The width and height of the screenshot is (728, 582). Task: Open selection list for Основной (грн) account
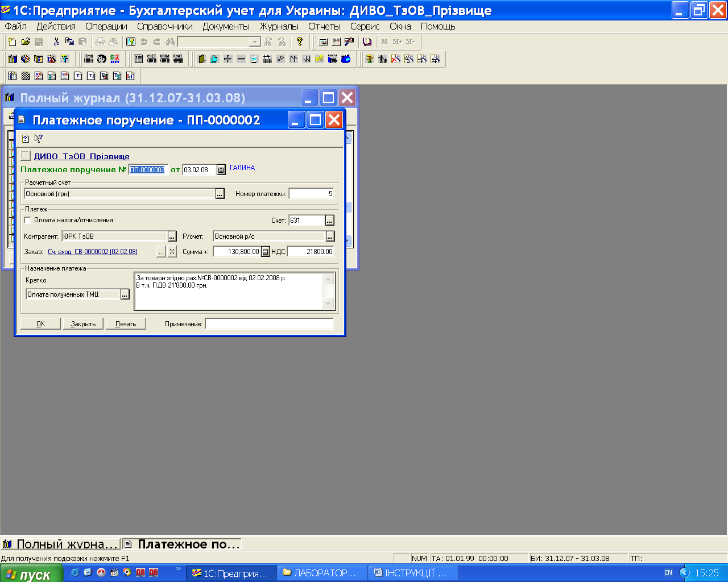coord(220,194)
